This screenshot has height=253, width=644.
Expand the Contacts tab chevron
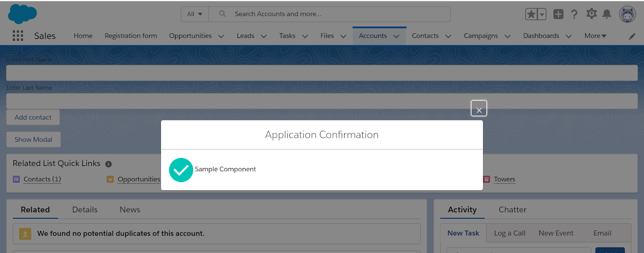(x=448, y=36)
